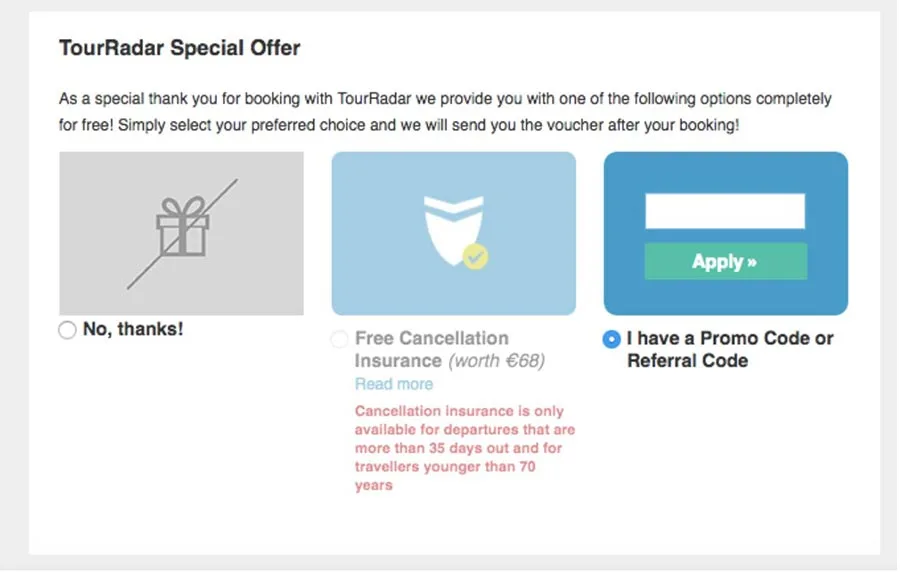
Task: Click the "No, thanks!" label text
Action: [133, 329]
